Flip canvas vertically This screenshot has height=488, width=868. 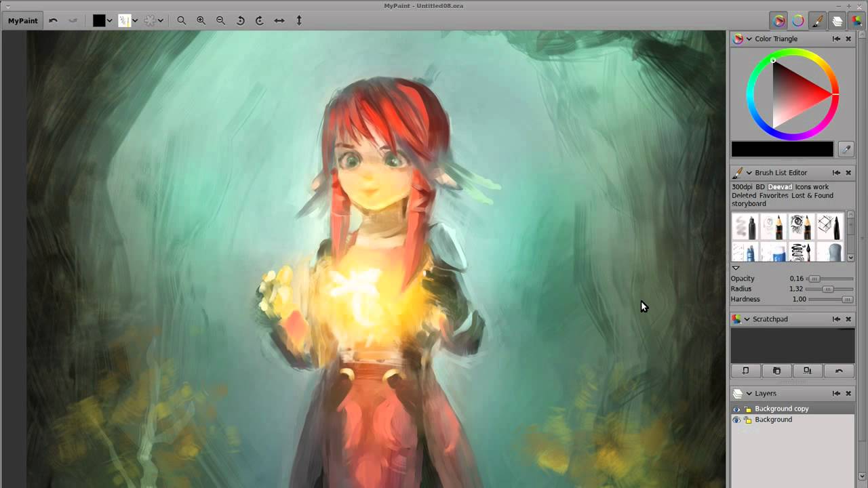tap(299, 20)
